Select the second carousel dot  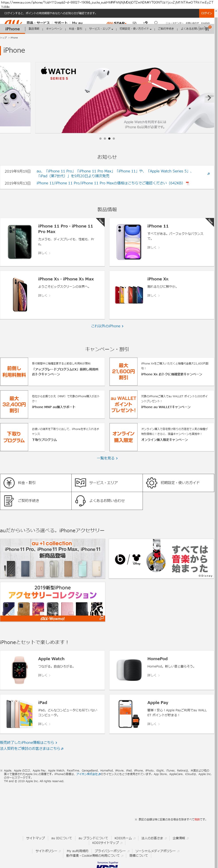[105, 139]
